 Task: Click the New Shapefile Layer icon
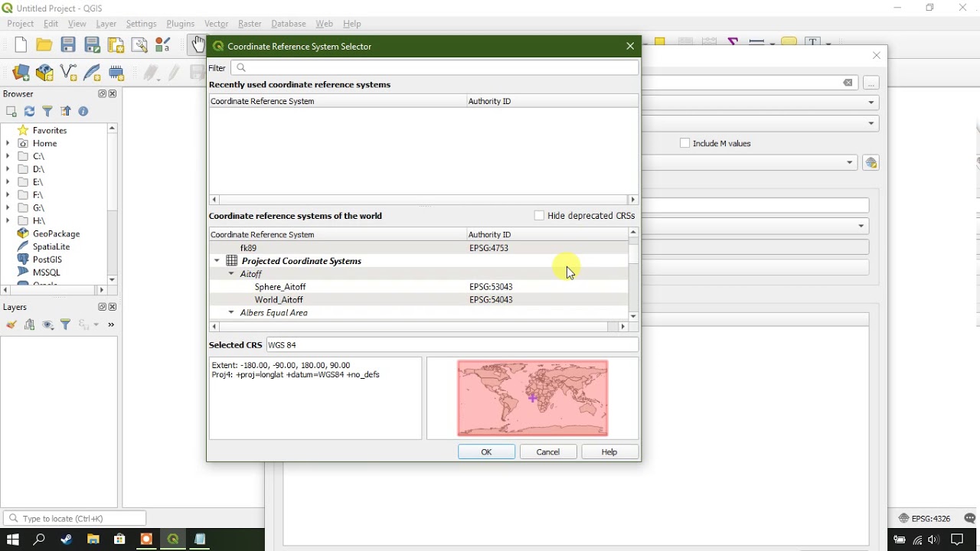pos(69,73)
